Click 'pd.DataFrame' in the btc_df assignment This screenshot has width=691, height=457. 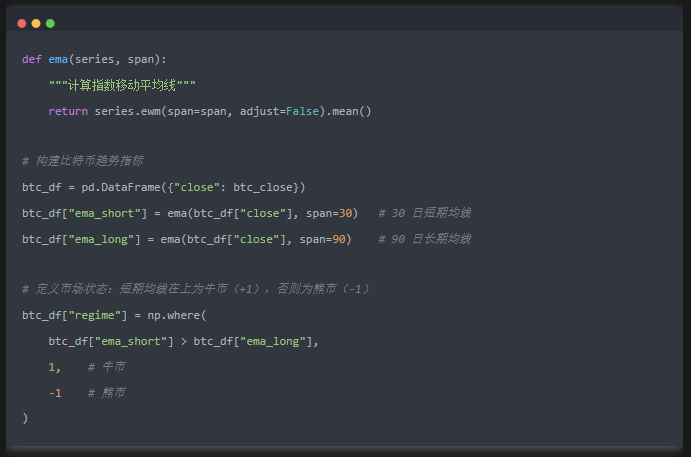tap(121, 187)
